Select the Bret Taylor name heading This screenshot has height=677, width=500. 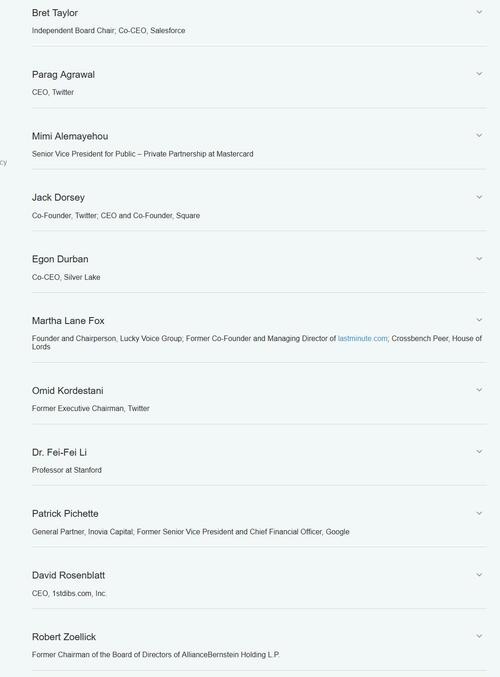coord(55,13)
